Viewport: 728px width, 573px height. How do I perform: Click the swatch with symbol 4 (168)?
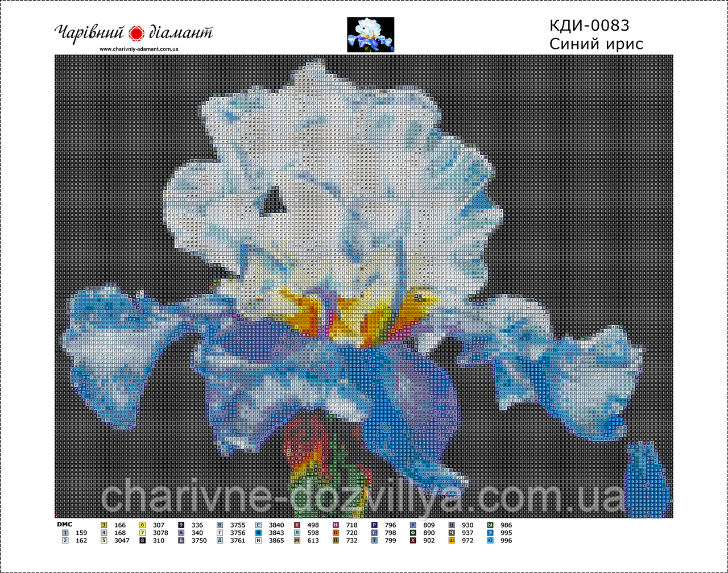pos(104,533)
